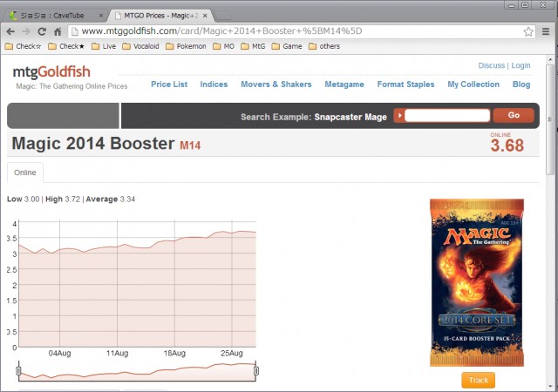Open the Chrome hamburger menu

546,31
